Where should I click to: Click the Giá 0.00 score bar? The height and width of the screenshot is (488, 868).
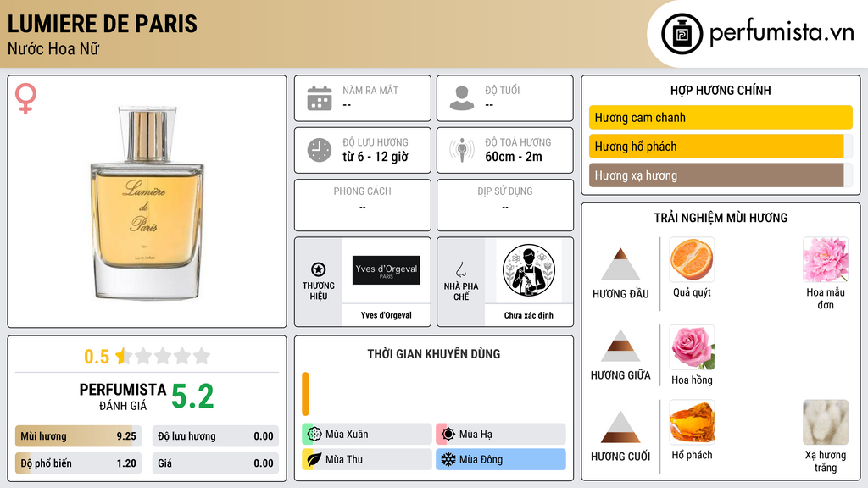pos(215,463)
